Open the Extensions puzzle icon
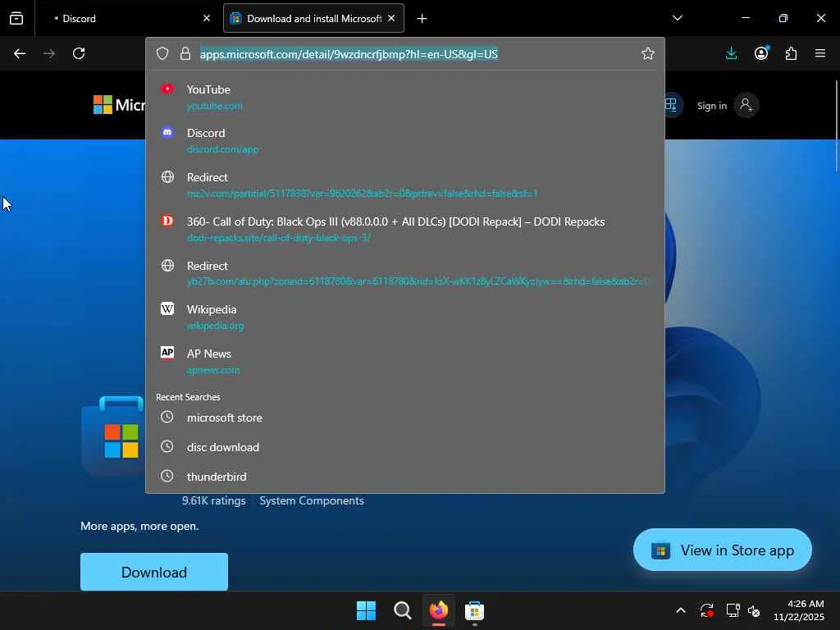Viewport: 840px width, 630px height. click(x=792, y=53)
